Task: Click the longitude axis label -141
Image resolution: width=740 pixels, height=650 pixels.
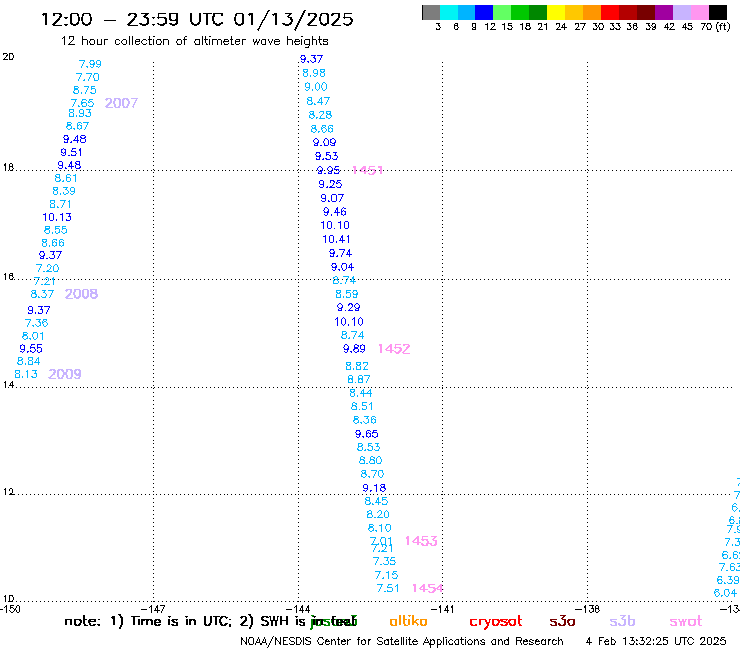Action: tap(442, 609)
